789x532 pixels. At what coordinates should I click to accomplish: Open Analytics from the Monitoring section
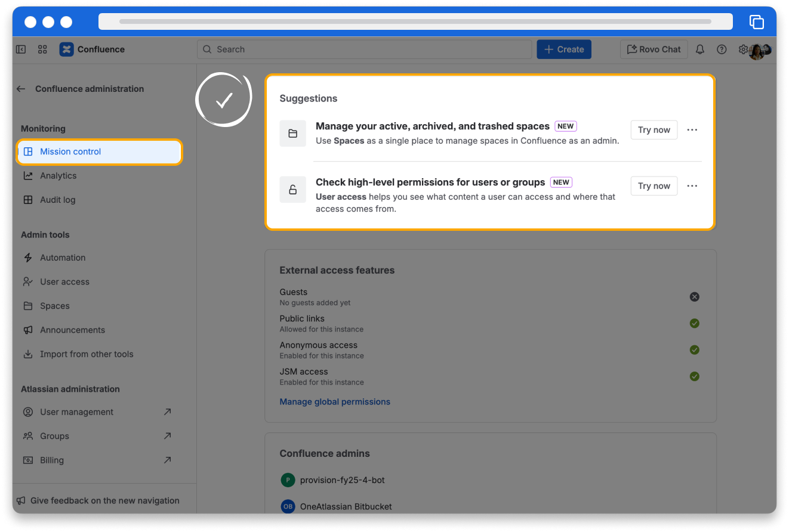pos(58,176)
